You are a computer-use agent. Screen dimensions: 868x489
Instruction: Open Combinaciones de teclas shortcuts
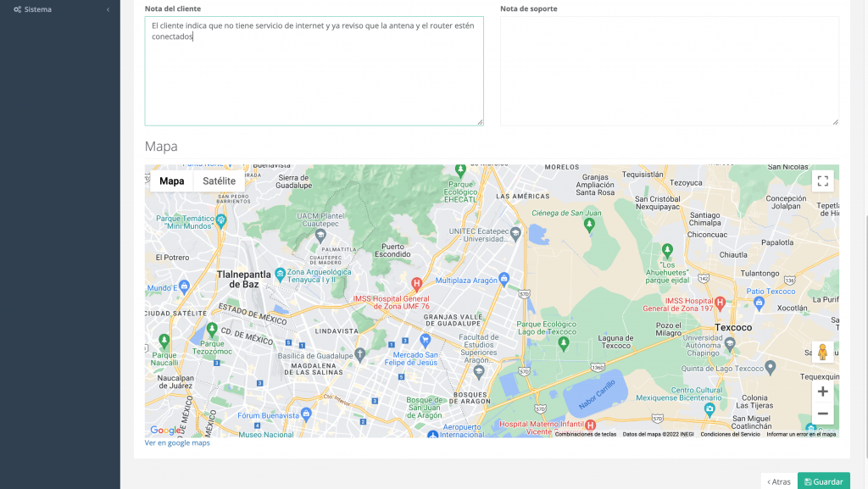pyautogui.click(x=585, y=434)
